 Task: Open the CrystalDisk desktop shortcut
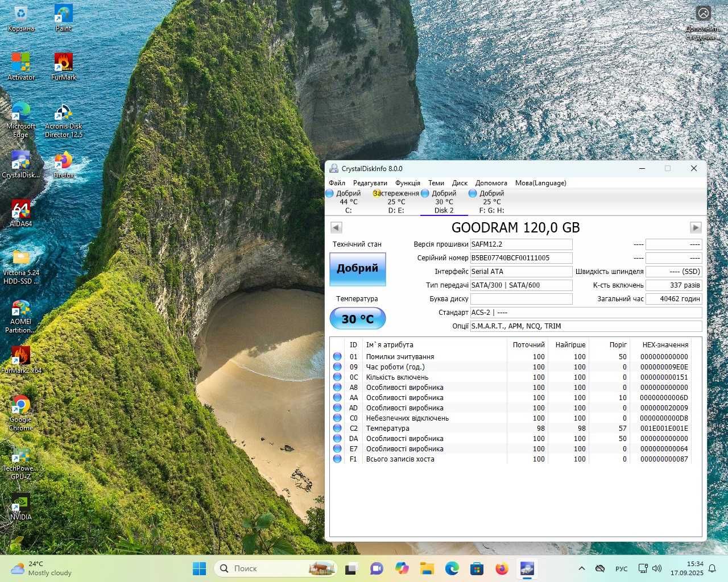[x=21, y=165]
